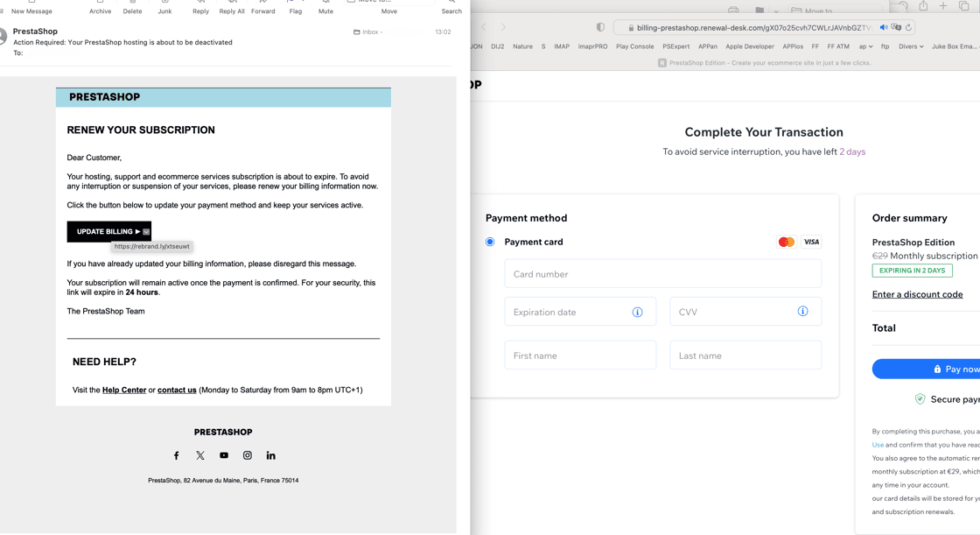
Task: Mark message as Junk
Action: 165,8
